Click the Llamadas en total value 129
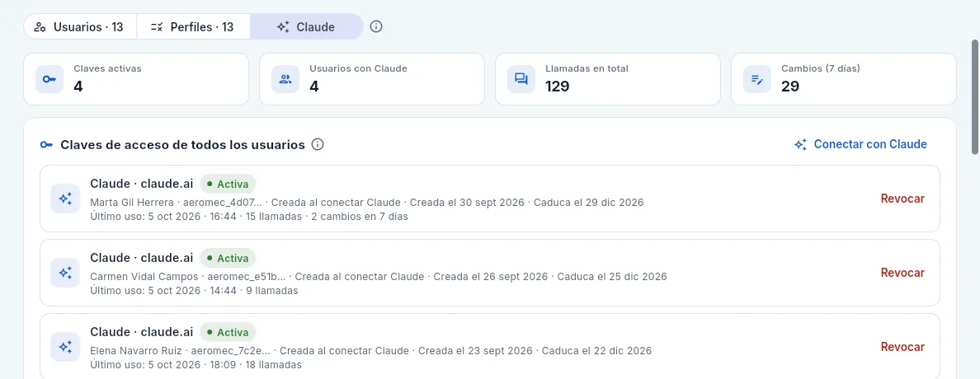The height and width of the screenshot is (379, 980). (x=558, y=87)
